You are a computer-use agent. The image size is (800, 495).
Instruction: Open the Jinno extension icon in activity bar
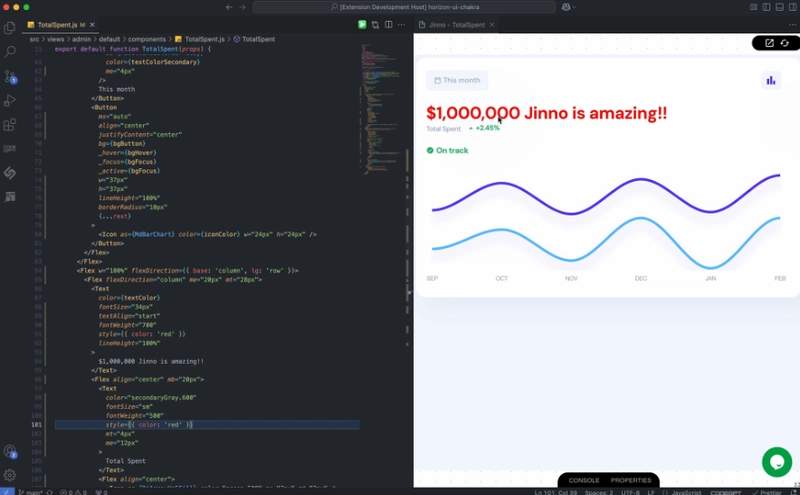pos(10,172)
